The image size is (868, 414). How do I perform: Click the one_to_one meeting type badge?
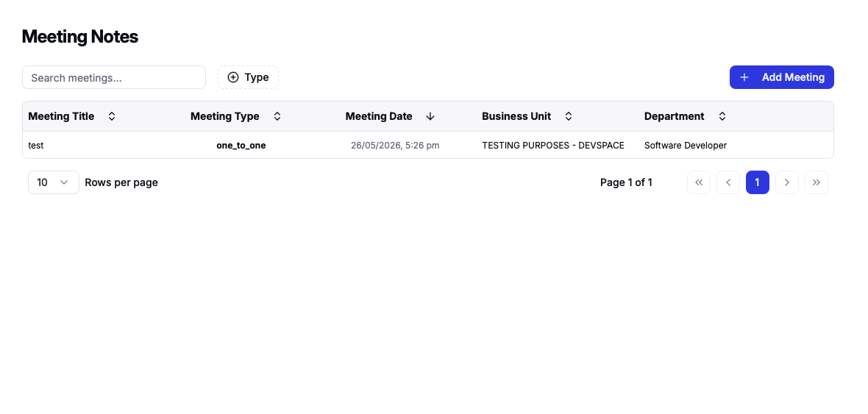[x=241, y=146]
